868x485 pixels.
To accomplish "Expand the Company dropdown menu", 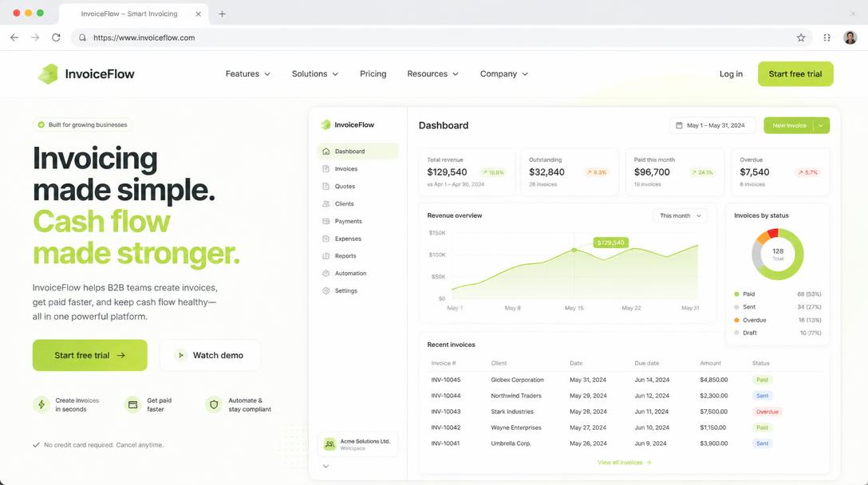I will pyautogui.click(x=503, y=73).
